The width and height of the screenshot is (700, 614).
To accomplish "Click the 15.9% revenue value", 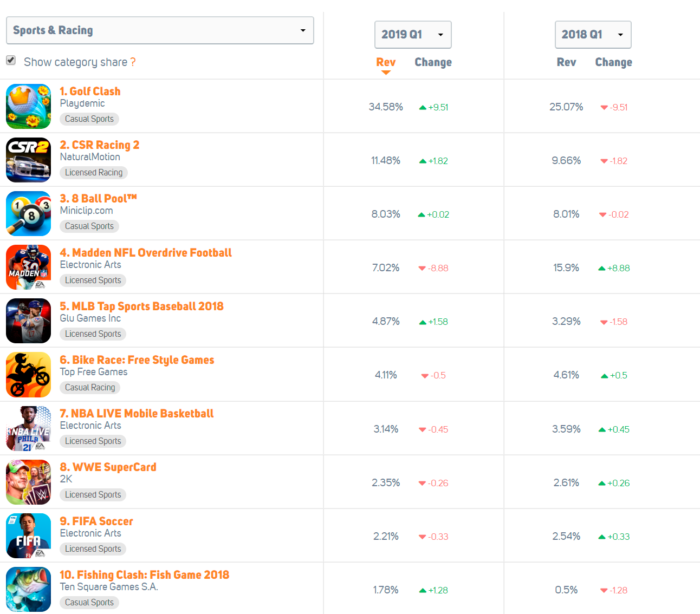I will (x=566, y=268).
